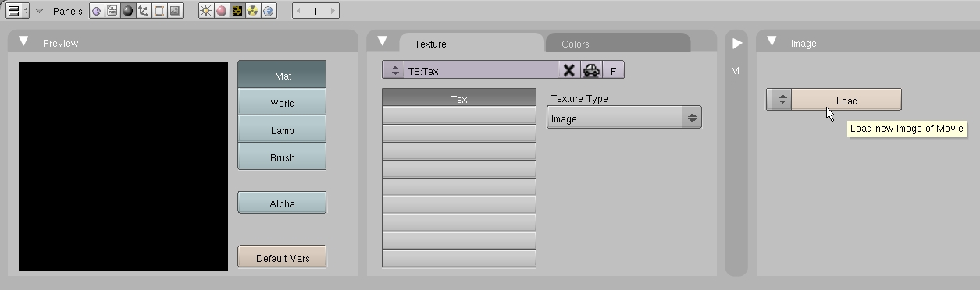Click the Load image button

[846, 100]
